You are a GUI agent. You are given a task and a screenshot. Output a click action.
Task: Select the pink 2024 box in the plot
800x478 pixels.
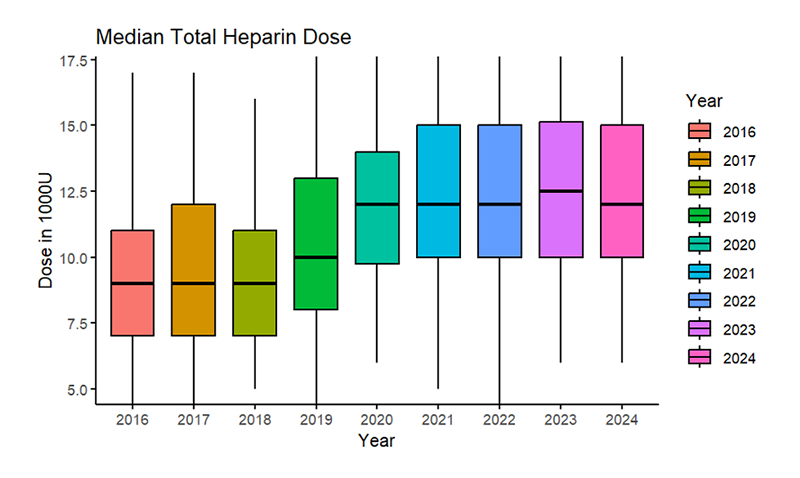tap(622, 191)
